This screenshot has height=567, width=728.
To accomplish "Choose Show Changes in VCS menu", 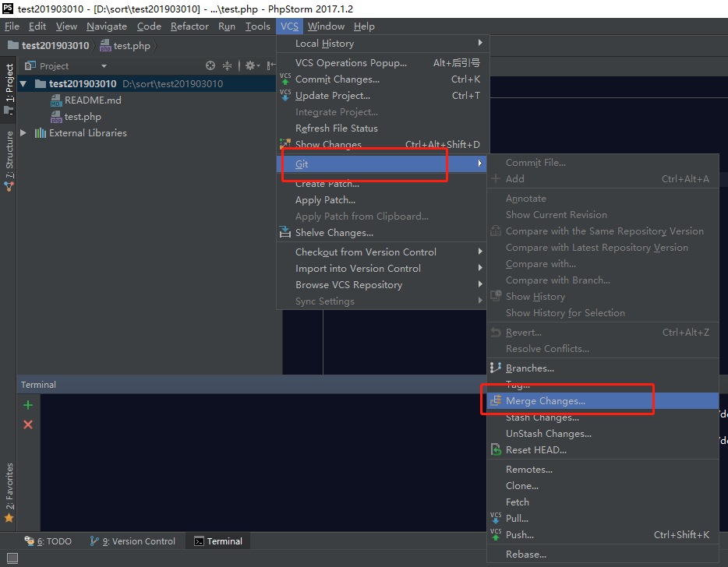I will [x=383, y=145].
